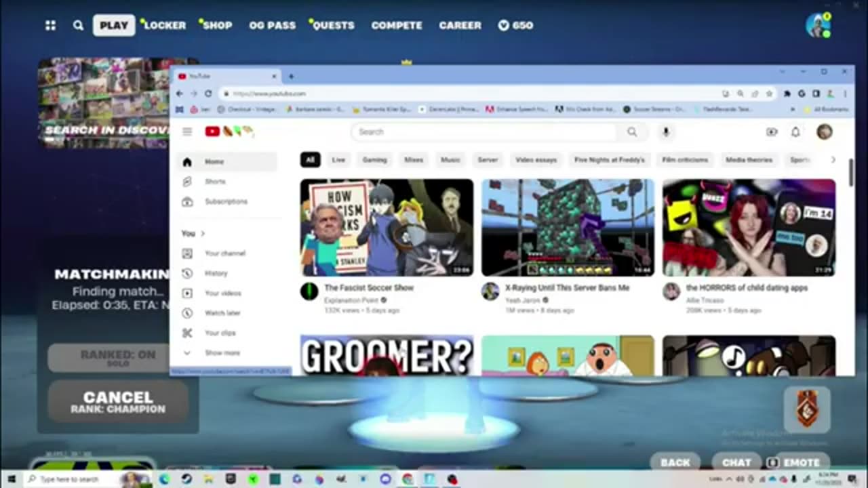Open The Fascist Soccer Show title

[x=369, y=287]
